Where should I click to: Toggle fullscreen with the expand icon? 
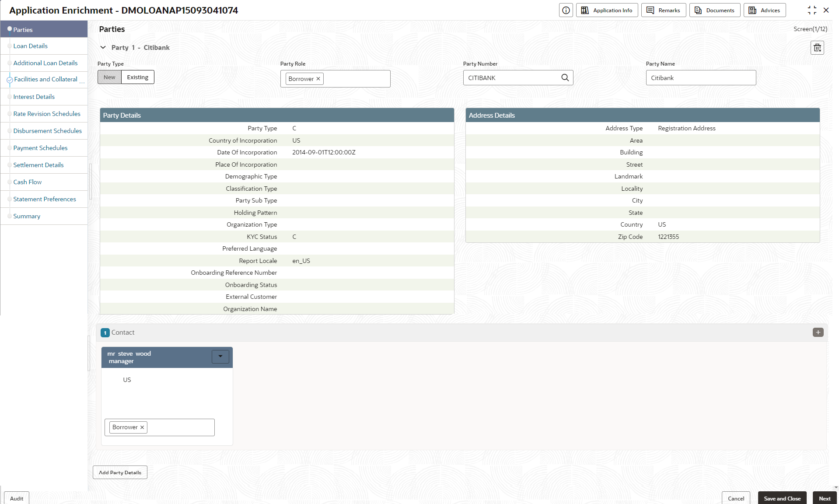point(812,10)
